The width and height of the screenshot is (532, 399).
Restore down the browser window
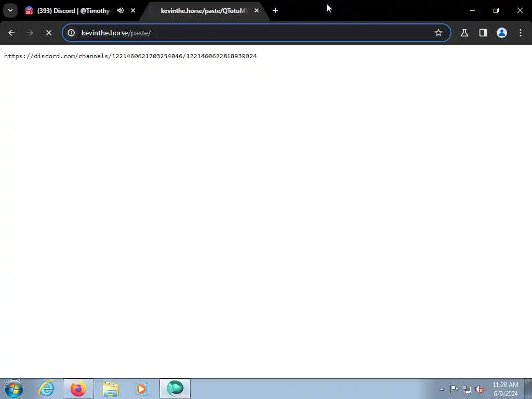pyautogui.click(x=496, y=10)
